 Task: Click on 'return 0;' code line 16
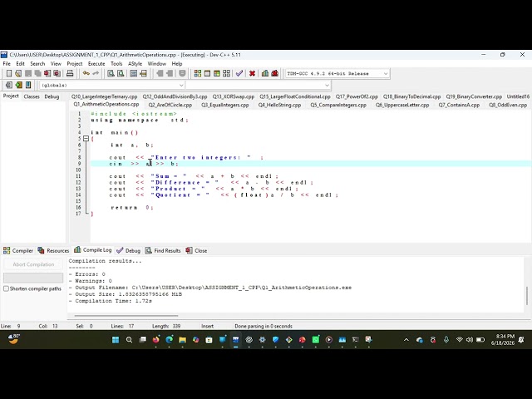132,207
